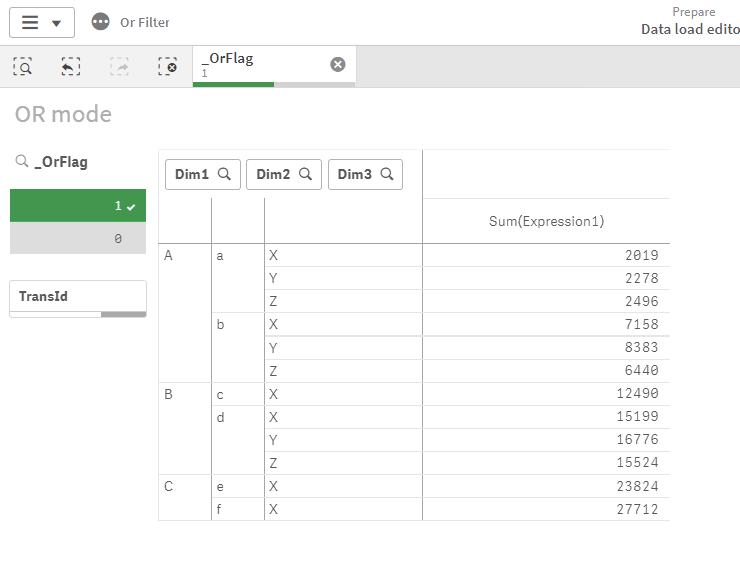Select the row A dimension cell
The image size is (740, 585).
(x=169, y=256)
